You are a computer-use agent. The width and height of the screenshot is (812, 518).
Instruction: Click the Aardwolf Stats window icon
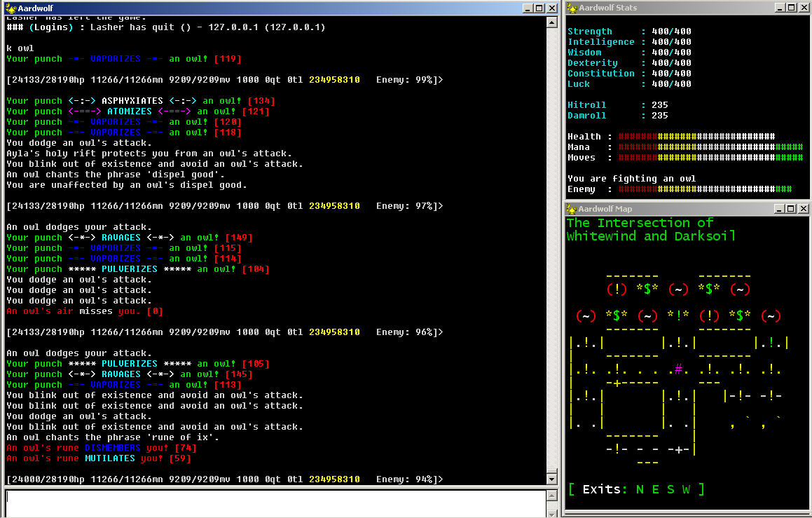point(572,8)
